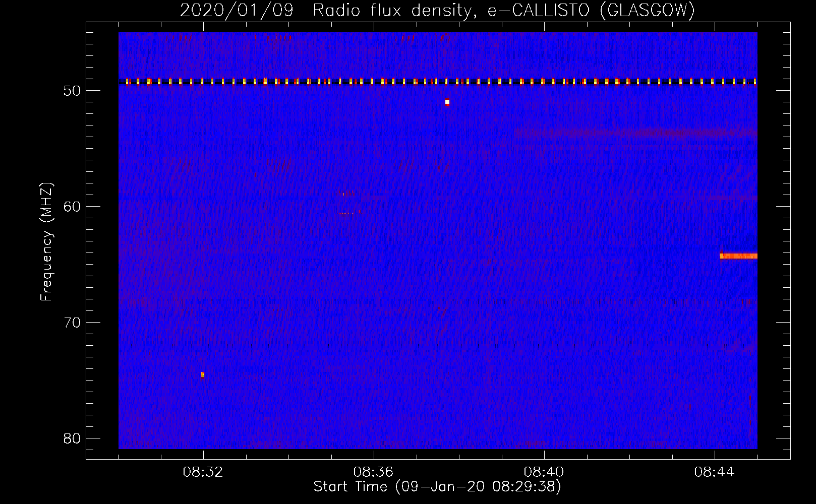Click the 'Frequency (MHZ)' axis label
816x504 pixels.
pyautogui.click(x=46, y=242)
